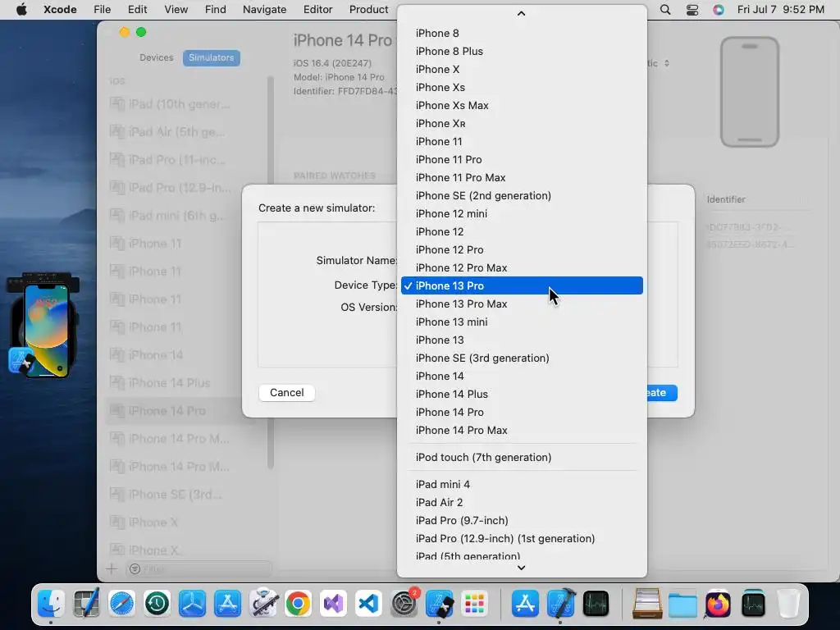Select iPad Air 2 option
Screen dimensions: 840x630
point(522,503)
